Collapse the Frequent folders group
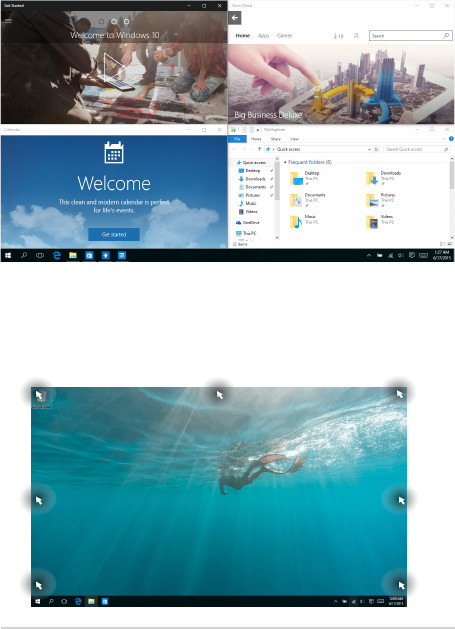455x629 pixels. coord(285,162)
